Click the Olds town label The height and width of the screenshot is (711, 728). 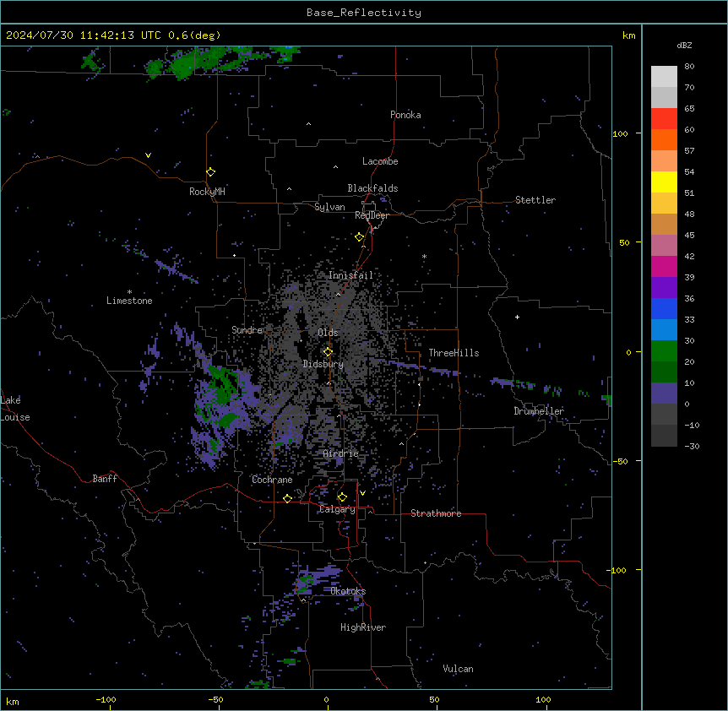pyautogui.click(x=328, y=333)
